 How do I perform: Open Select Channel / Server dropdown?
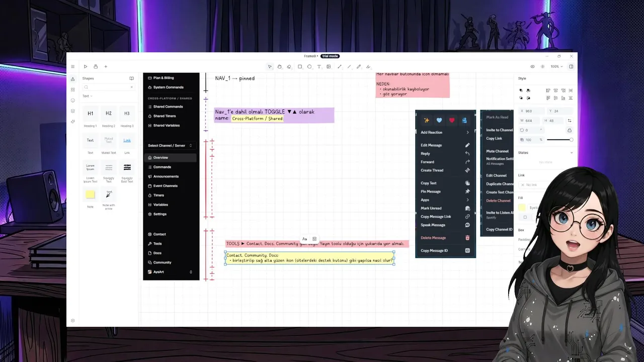(170, 145)
